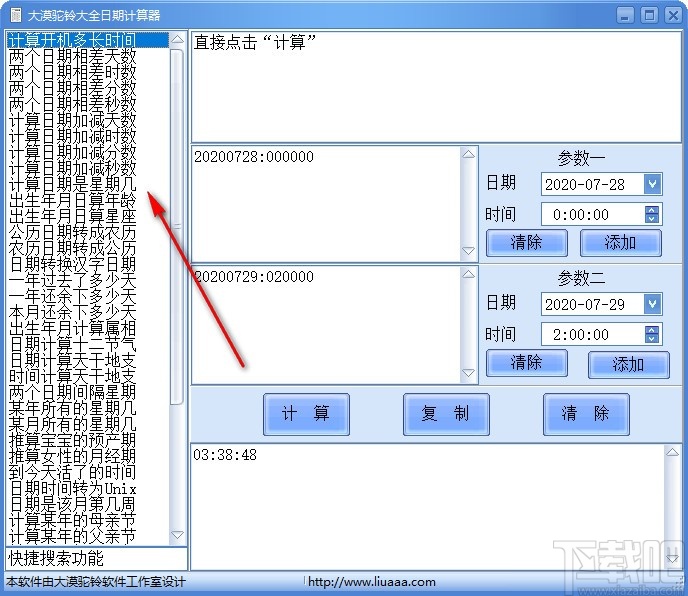Image resolution: width=688 pixels, height=596 pixels.
Task: Increase 参数一 time with up spinner
Action: pyautogui.click(x=652, y=210)
